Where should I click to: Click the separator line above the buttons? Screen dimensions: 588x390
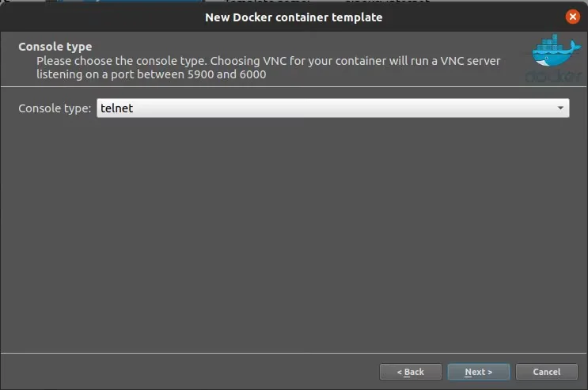294,353
